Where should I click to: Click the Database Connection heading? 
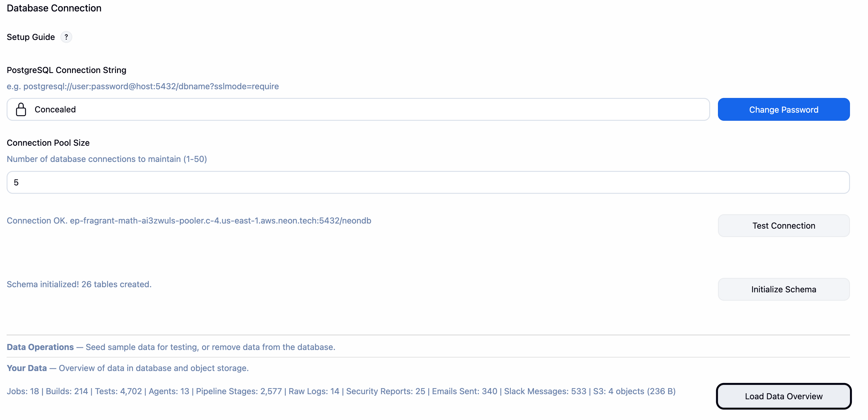click(x=54, y=8)
